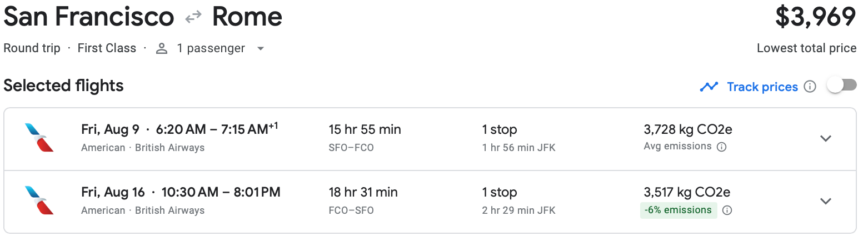This screenshot has height=241, width=868.
Task: Click the Track prices link text
Action: click(762, 87)
